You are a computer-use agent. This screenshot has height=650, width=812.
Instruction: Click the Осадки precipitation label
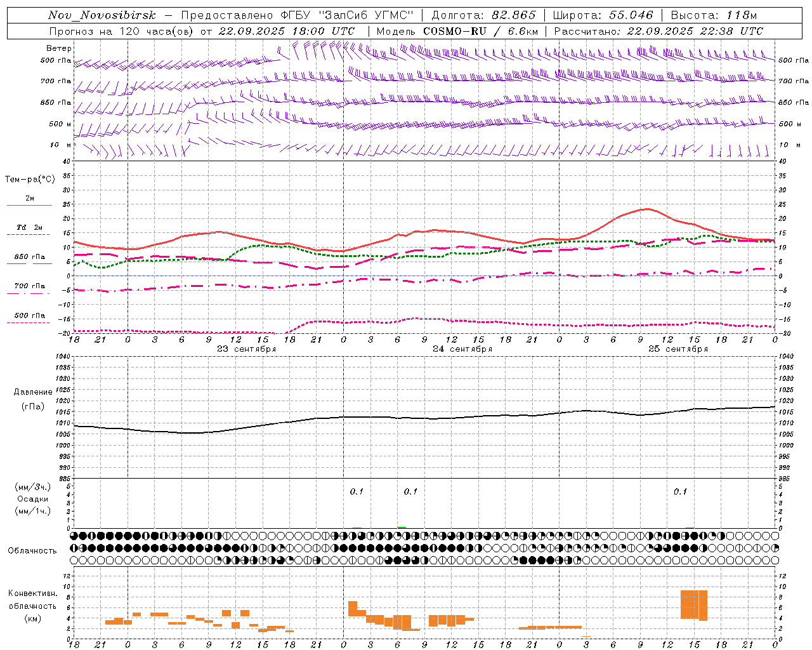click(33, 499)
